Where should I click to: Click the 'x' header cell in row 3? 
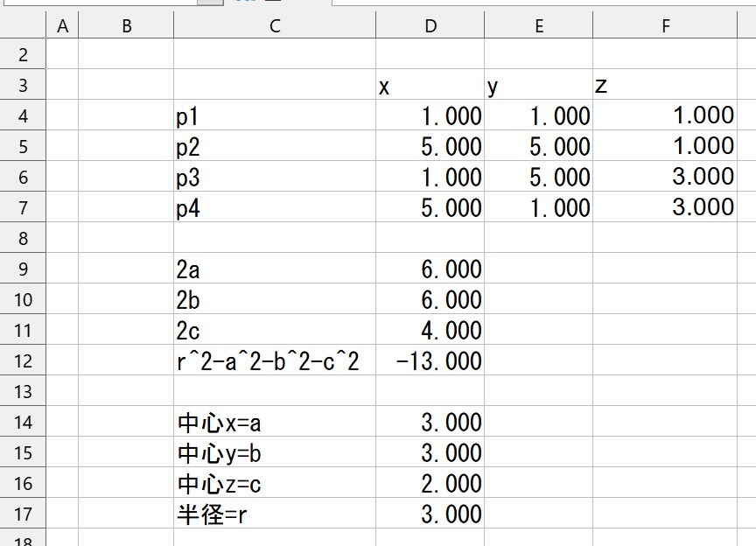(x=430, y=85)
